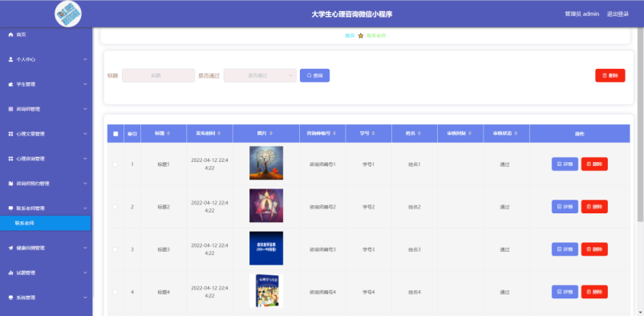
Task: Sort by 标题 using its sort arrows
Action: point(168,134)
